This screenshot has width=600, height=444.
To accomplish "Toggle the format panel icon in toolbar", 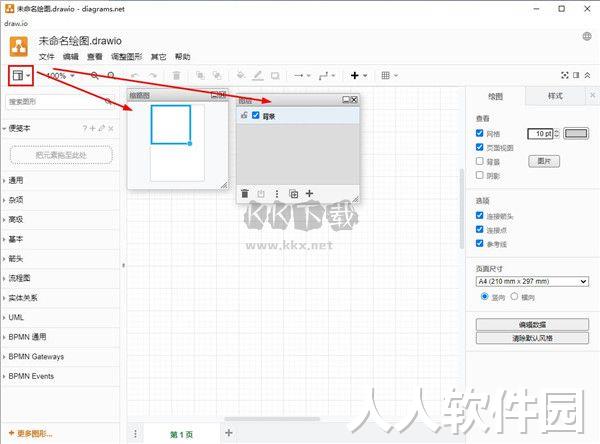I will point(576,75).
